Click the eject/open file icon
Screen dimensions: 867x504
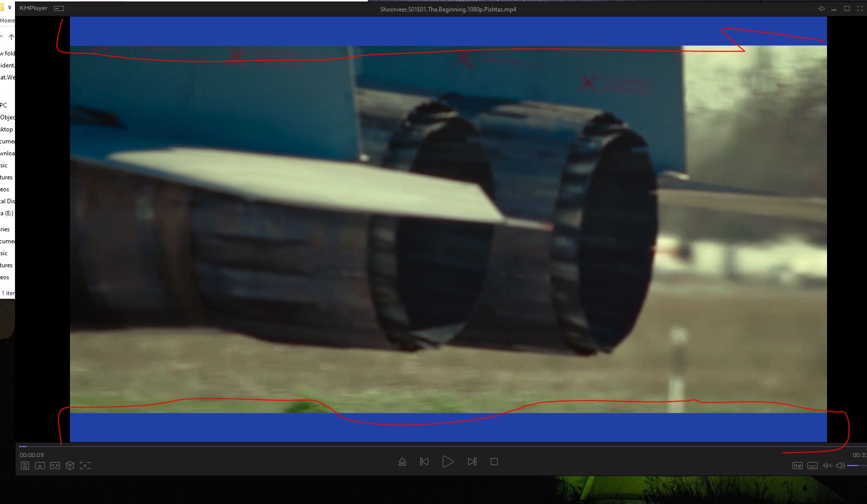(402, 462)
